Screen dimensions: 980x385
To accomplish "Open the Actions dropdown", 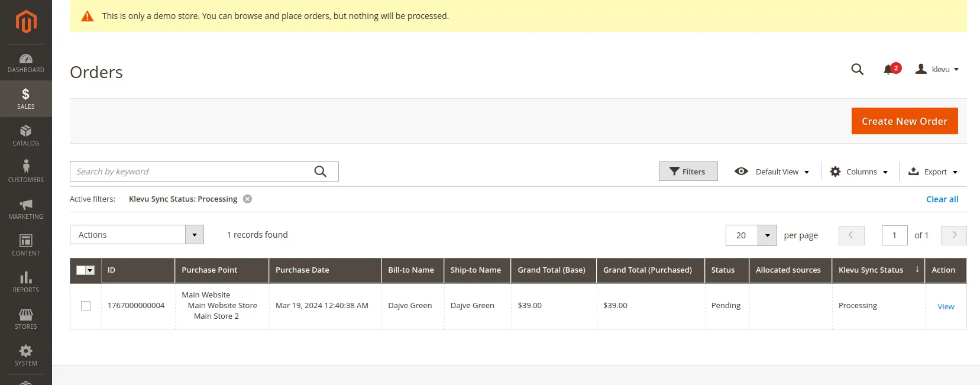I will tap(137, 235).
